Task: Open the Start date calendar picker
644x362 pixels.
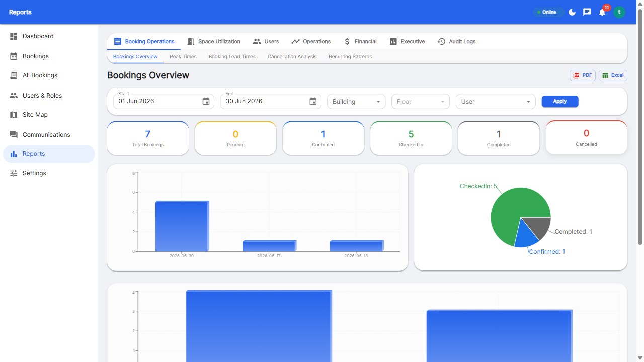Action: [206, 102]
